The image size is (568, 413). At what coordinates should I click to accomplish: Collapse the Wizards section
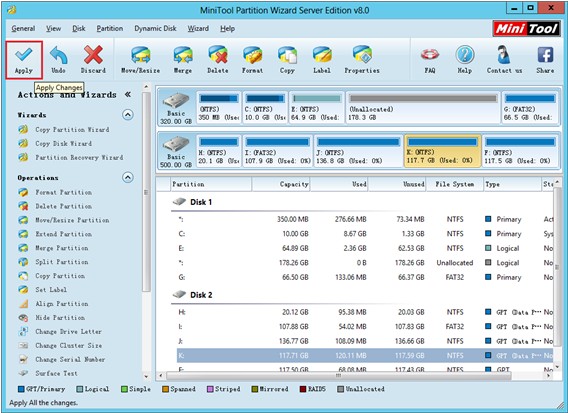pos(128,115)
